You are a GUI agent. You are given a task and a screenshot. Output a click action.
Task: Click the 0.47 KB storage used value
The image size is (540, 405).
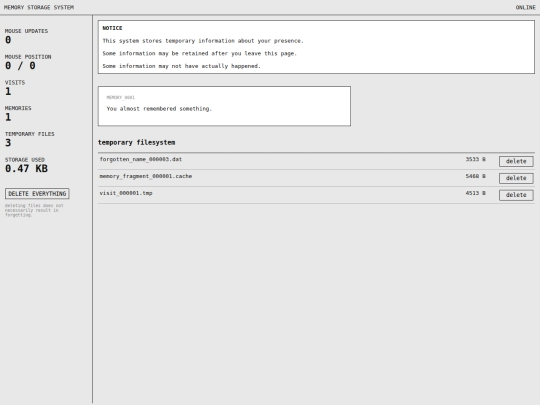pyautogui.click(x=26, y=168)
